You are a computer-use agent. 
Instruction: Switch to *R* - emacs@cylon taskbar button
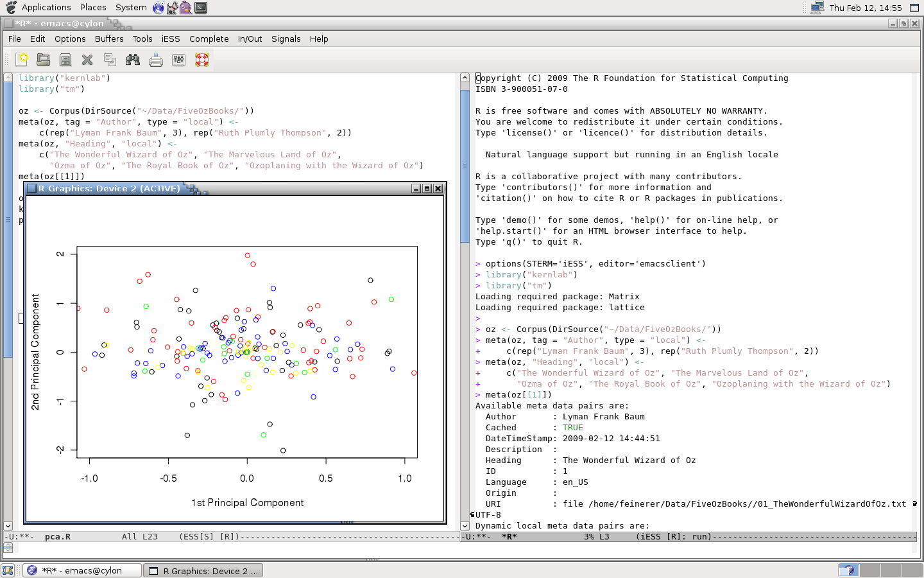click(x=82, y=570)
